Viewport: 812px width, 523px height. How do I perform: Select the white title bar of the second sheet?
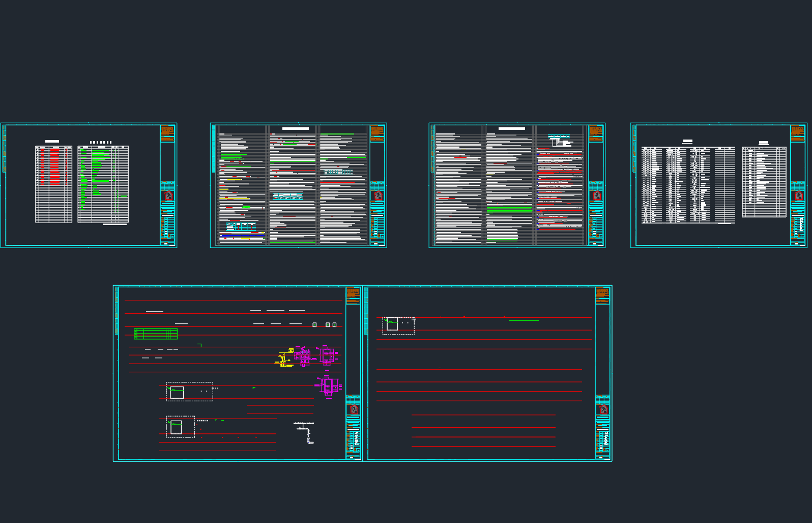(x=296, y=129)
